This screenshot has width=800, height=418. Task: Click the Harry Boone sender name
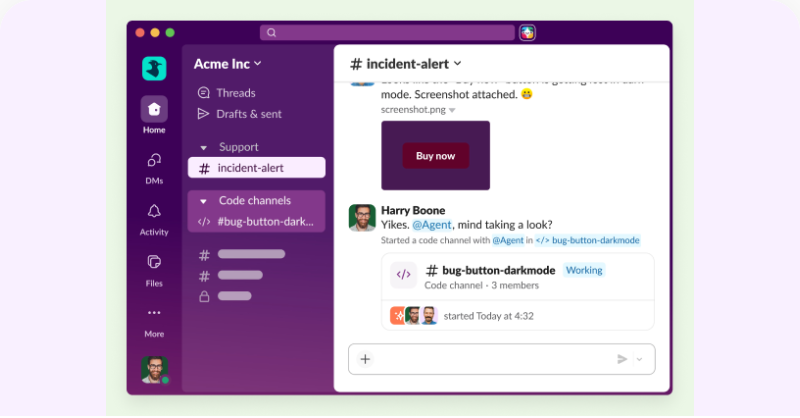(x=413, y=210)
